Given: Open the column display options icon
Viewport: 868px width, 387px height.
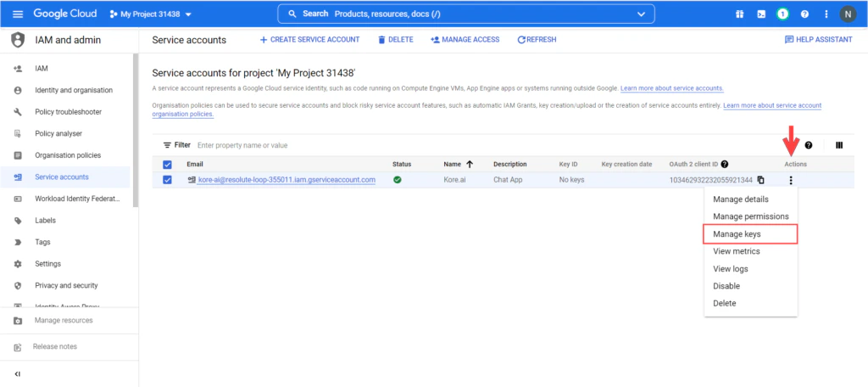Looking at the screenshot, I should (839, 145).
